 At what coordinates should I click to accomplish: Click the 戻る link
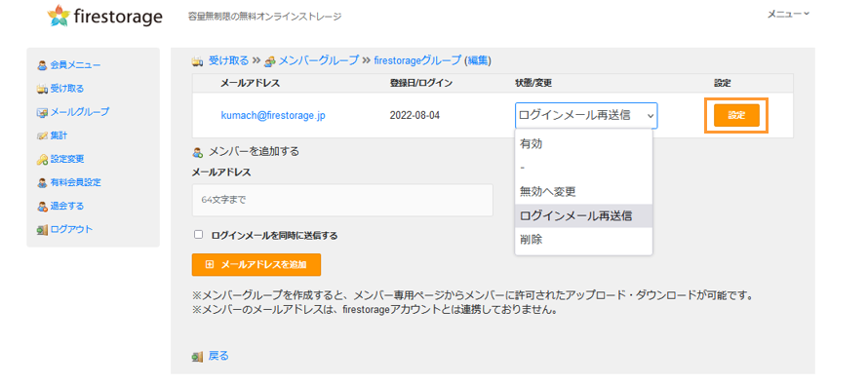coord(218,356)
